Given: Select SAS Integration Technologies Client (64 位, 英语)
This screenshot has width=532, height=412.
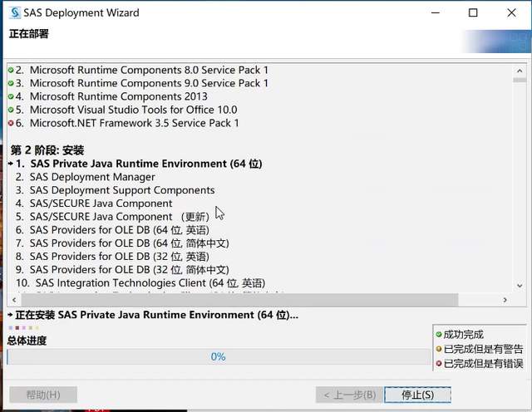Looking at the screenshot, I should 150,282.
